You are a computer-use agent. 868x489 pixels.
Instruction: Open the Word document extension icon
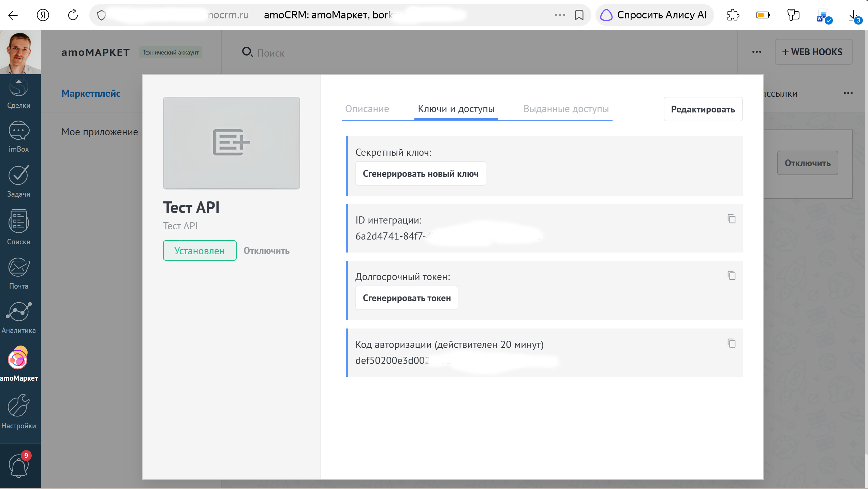(x=824, y=16)
